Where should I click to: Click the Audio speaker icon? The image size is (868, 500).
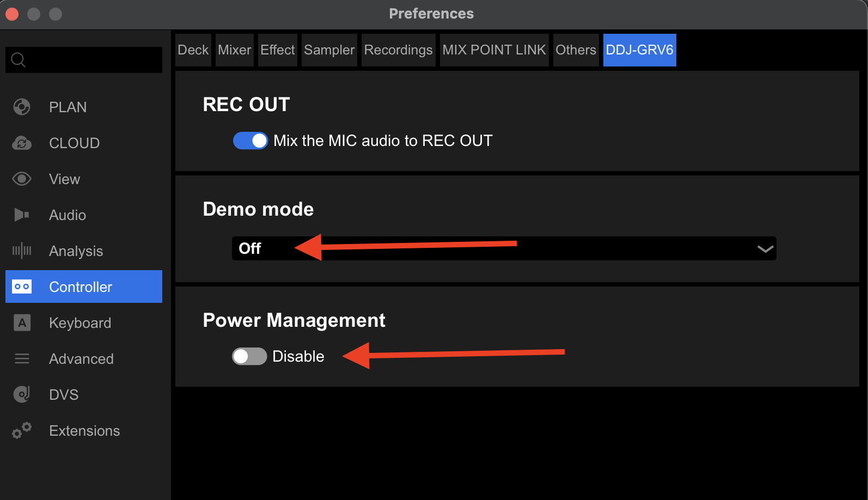(22, 215)
